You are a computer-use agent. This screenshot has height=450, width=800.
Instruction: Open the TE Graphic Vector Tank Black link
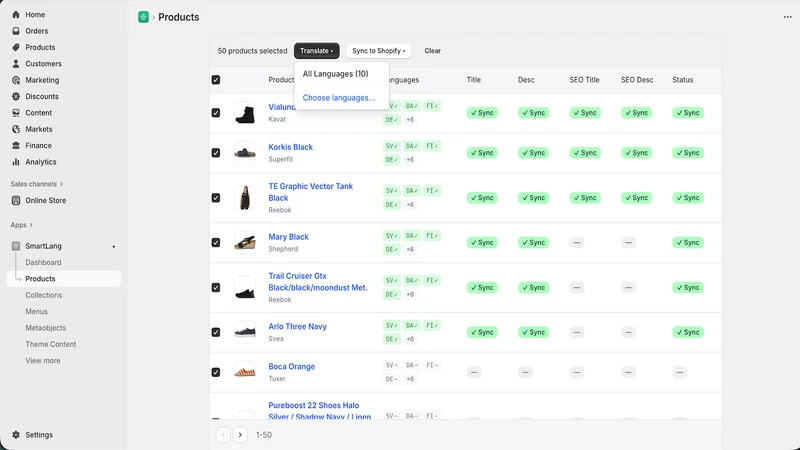[311, 192]
